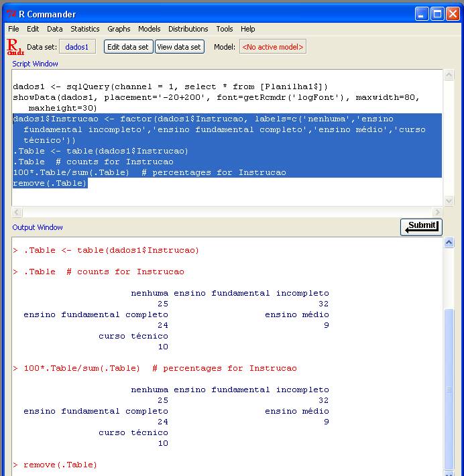Click the 'Data set:' label

(42, 47)
